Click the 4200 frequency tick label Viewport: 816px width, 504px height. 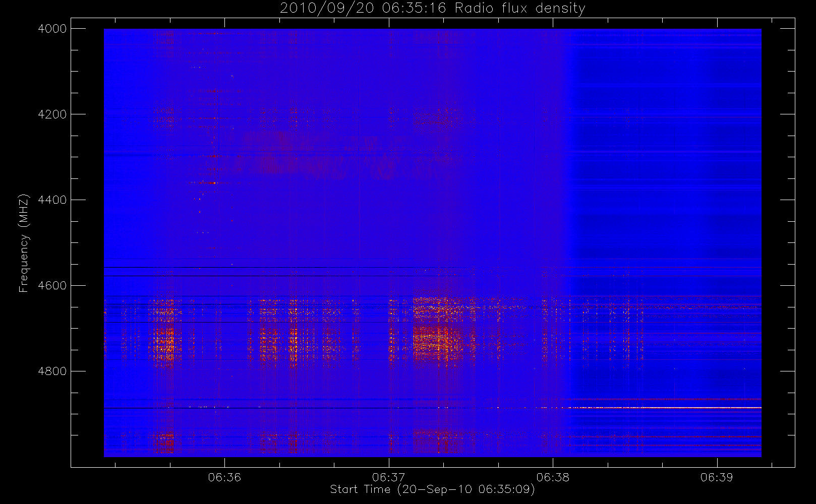coord(52,114)
